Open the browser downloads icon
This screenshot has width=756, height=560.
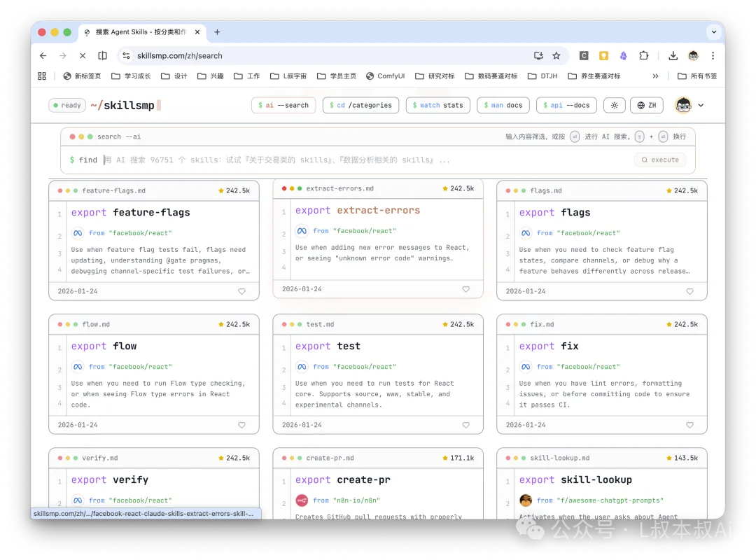point(673,56)
